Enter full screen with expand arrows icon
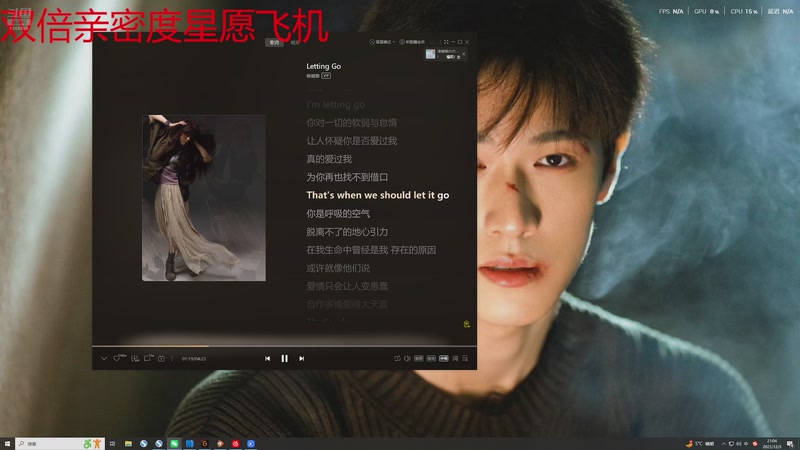 coord(446,42)
